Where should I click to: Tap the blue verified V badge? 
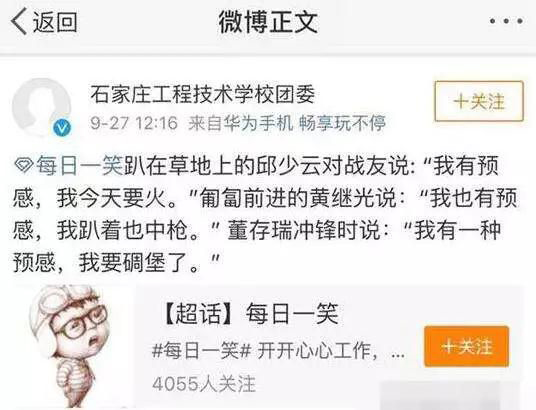pos(62,128)
